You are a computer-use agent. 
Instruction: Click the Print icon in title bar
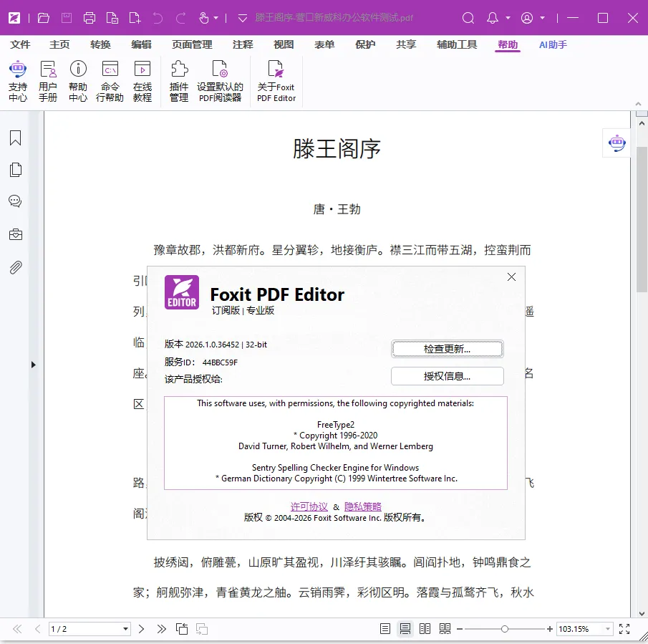(90, 18)
